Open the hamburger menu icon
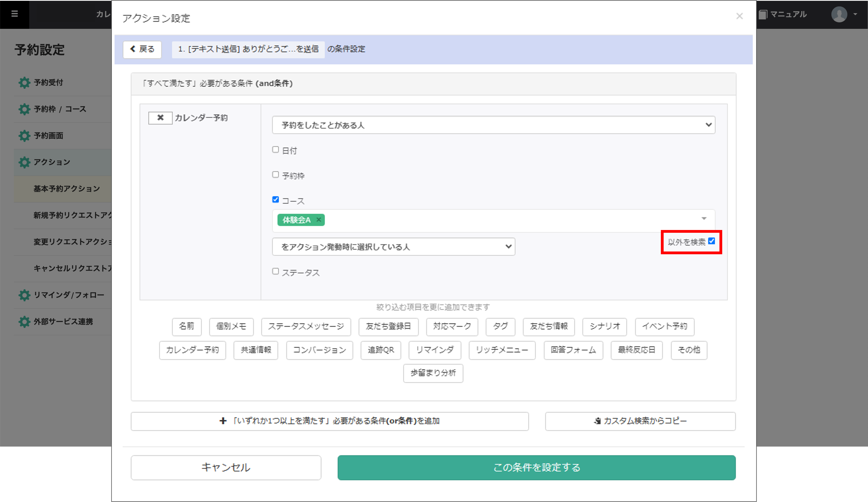868x502 pixels. click(x=14, y=14)
